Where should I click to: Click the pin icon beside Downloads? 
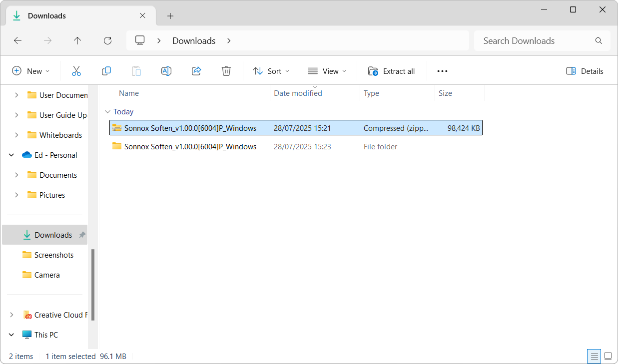82,235
